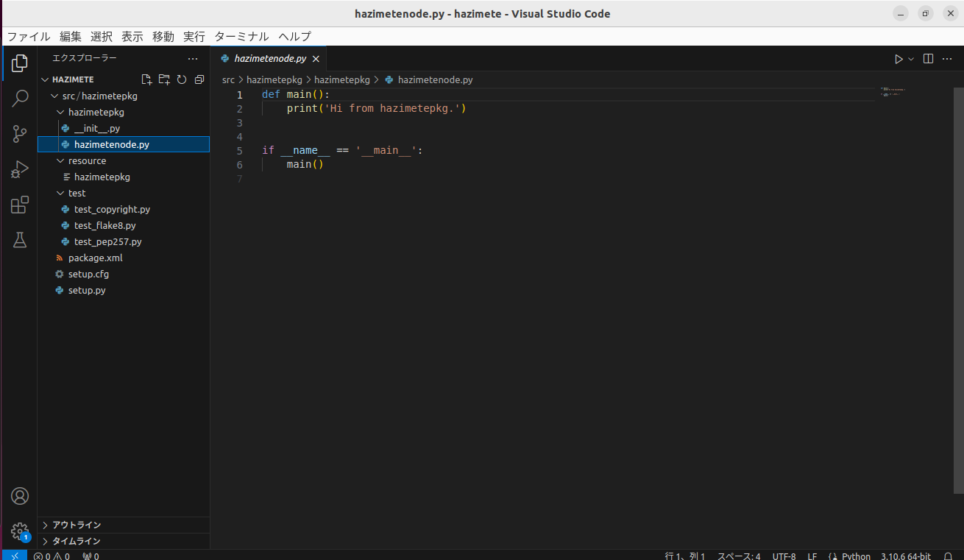The image size is (964, 560).
Task: Open the Source Control view
Action: pyautogui.click(x=20, y=134)
